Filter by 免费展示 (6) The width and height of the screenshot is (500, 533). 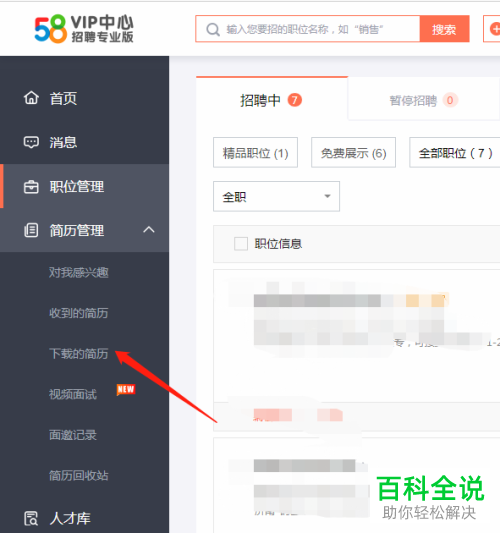(353, 153)
